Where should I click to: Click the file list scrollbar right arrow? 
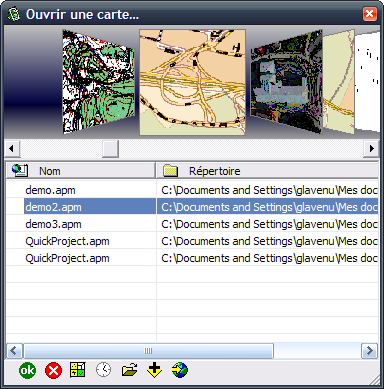pos(370,351)
